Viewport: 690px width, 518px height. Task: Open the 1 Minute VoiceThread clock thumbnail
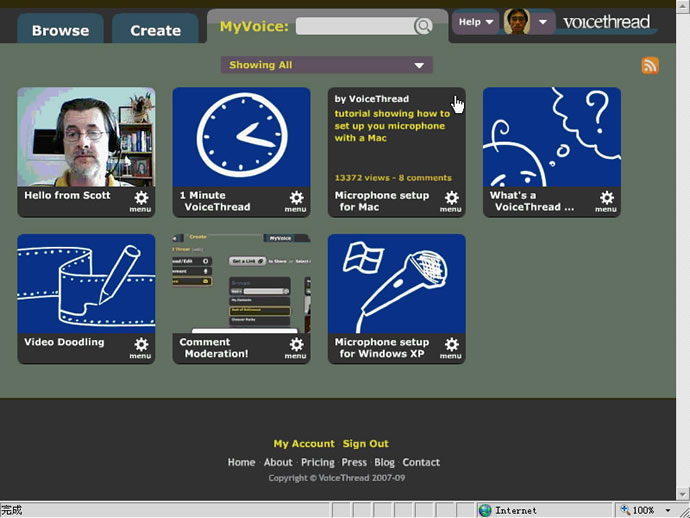tap(242, 137)
